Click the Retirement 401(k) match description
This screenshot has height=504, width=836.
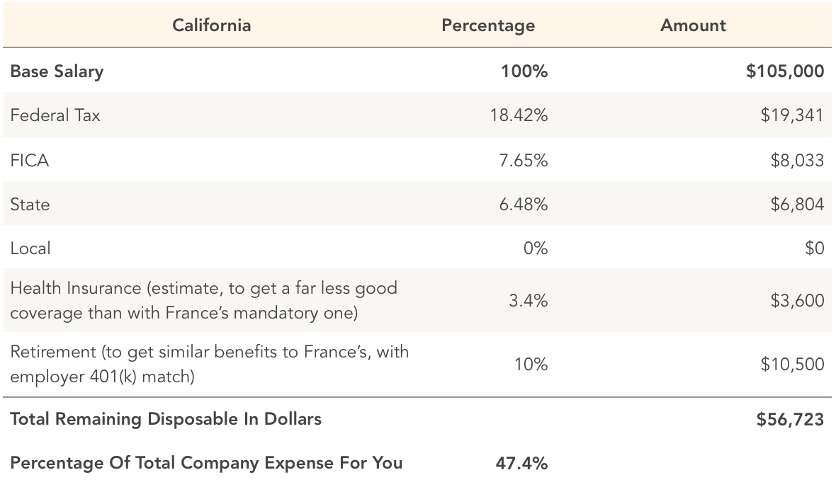210,364
